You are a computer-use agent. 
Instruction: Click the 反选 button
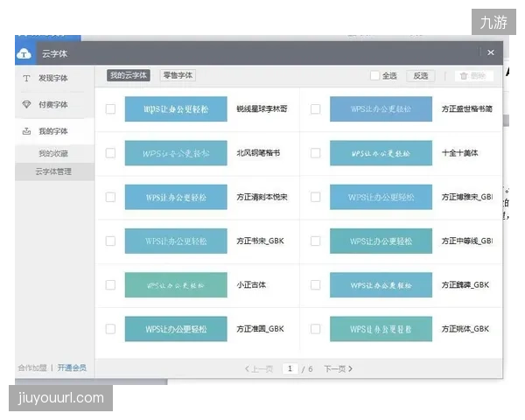pos(421,76)
